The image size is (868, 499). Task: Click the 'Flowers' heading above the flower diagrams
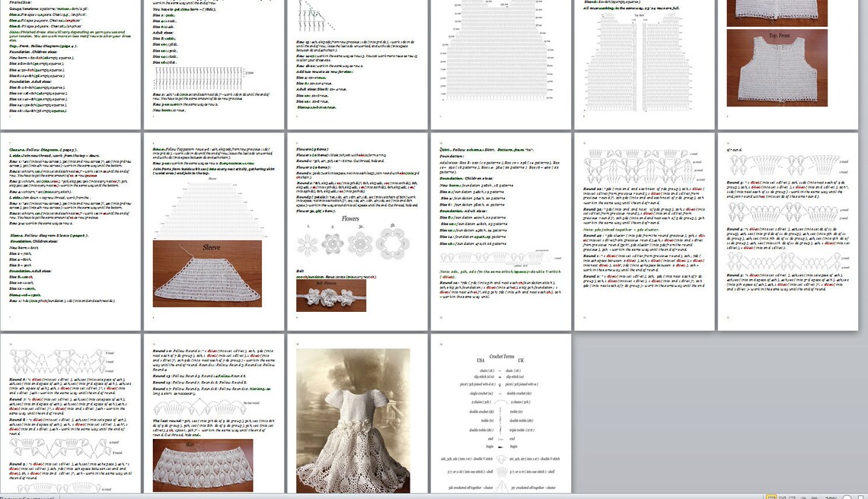pos(349,218)
